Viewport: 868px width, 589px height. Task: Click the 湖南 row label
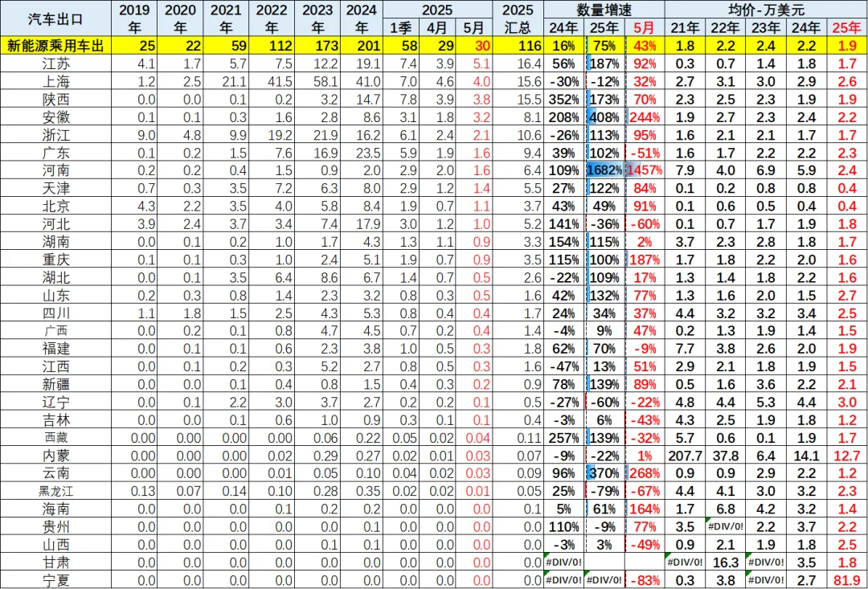56,241
